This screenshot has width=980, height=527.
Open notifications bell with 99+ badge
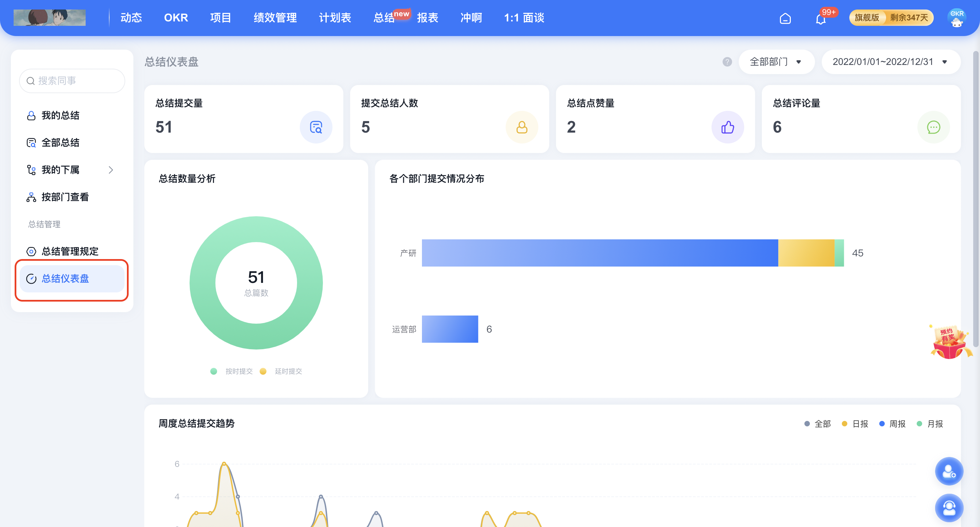coord(821,18)
